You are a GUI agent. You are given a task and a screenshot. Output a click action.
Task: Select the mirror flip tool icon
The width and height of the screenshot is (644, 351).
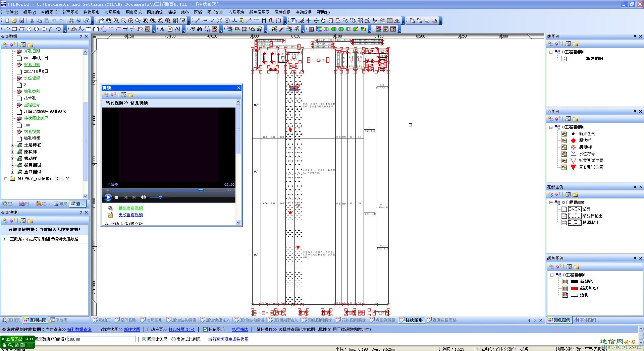(x=397, y=20)
